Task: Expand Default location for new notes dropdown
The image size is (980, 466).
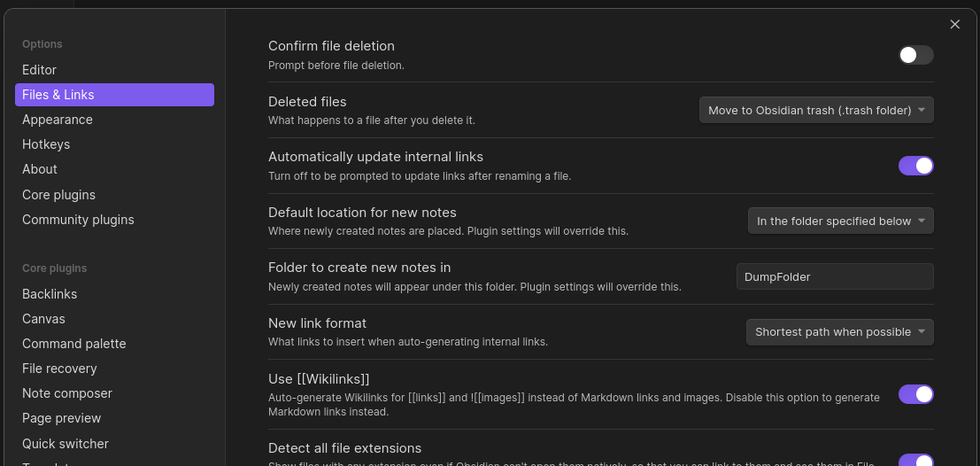Action: (841, 221)
